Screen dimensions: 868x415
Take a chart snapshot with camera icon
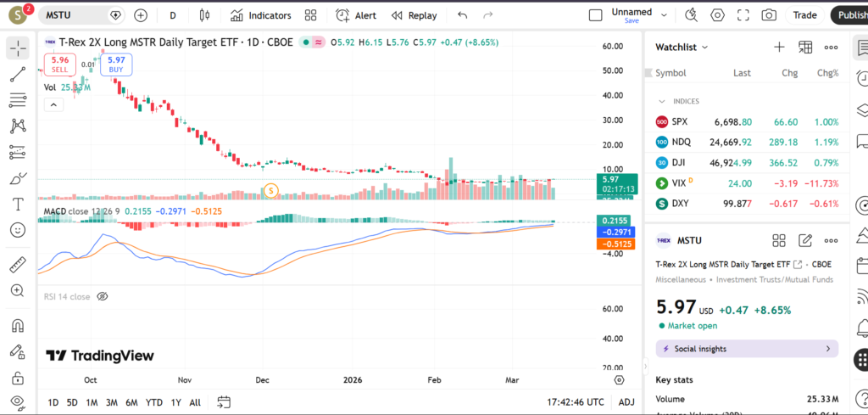[x=769, y=15]
